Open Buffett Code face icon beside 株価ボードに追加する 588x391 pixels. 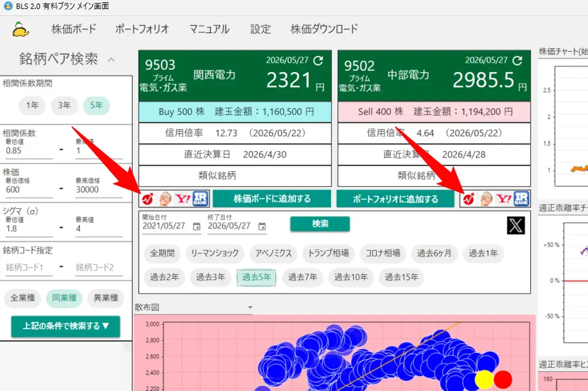coord(166,198)
